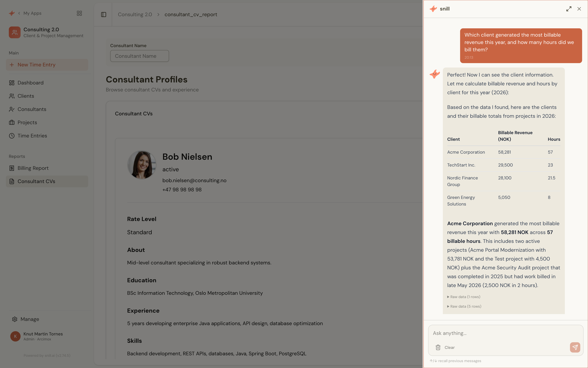Send the chat message
The width and height of the screenshot is (588, 368).
575,347
